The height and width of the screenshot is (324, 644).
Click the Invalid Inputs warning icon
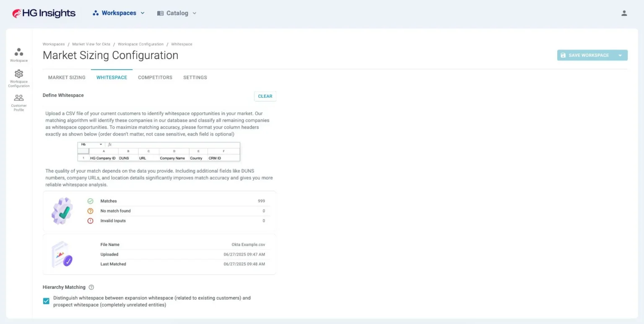click(x=90, y=221)
